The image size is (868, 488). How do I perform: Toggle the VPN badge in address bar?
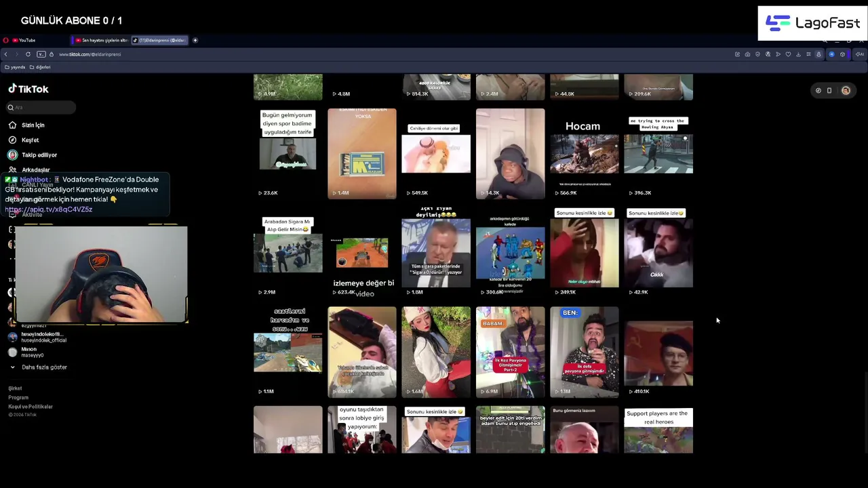pyautogui.click(x=41, y=54)
